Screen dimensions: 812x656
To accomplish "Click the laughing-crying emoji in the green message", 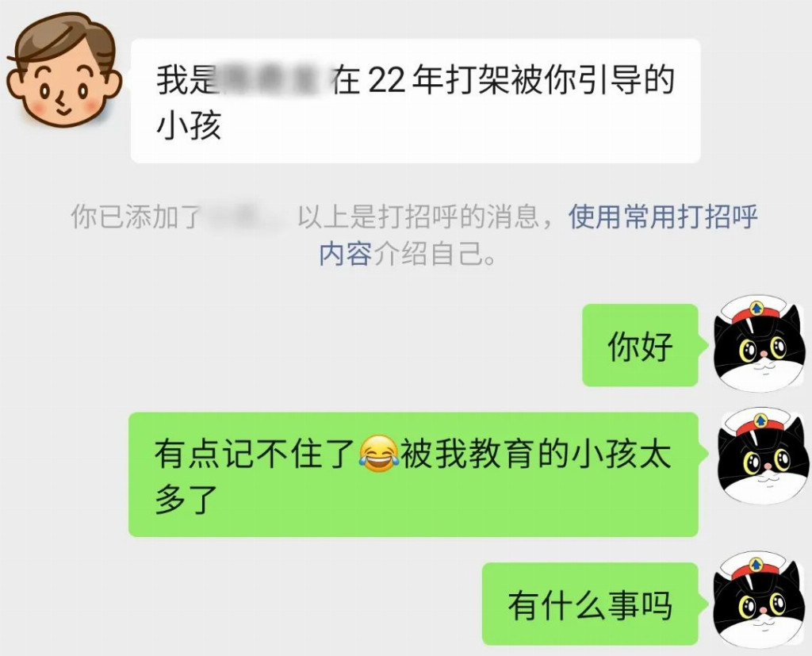I will pyautogui.click(x=378, y=454).
